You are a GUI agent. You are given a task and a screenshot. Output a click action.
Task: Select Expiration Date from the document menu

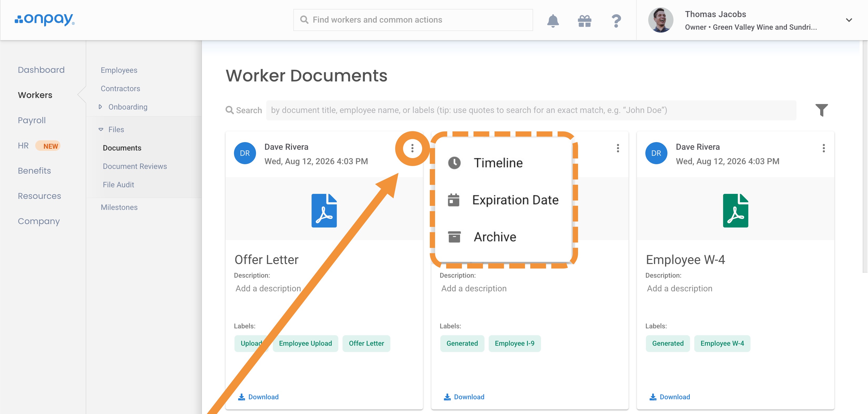coord(503,200)
